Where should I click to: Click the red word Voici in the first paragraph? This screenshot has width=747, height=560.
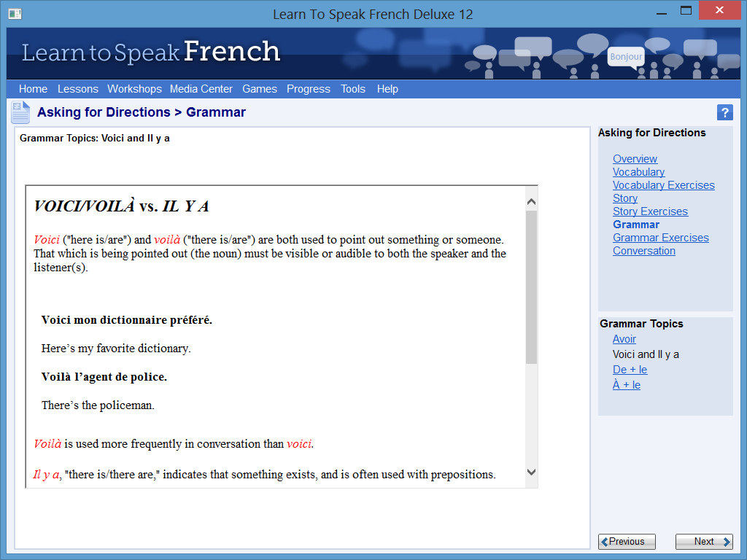(47, 239)
